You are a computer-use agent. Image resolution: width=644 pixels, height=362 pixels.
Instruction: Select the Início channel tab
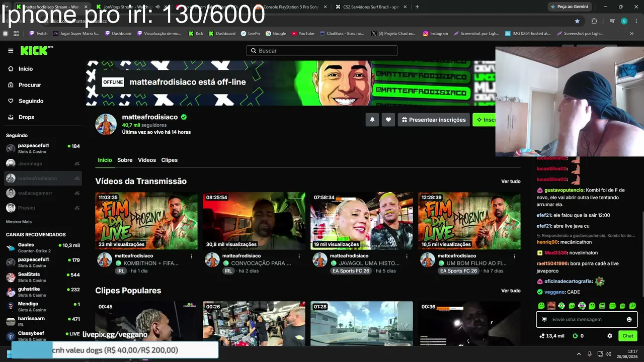tap(105, 160)
